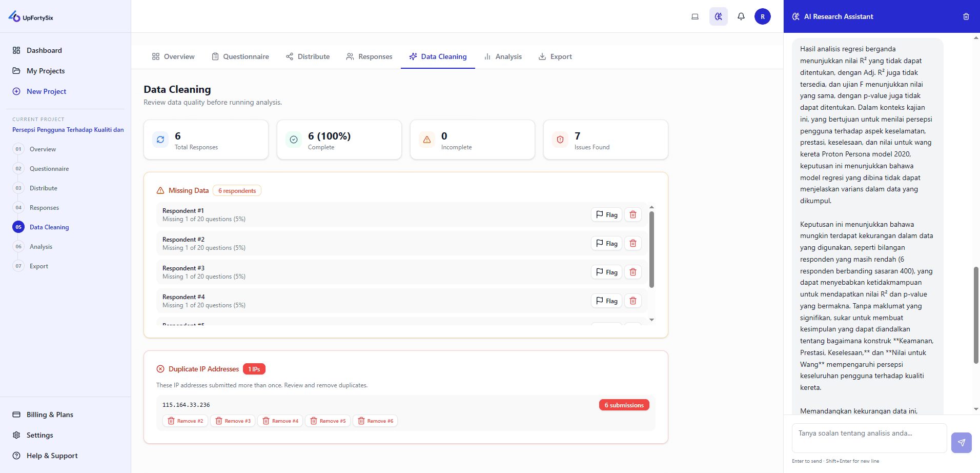Click the laptop icon in header
The image size is (980, 473).
click(695, 16)
